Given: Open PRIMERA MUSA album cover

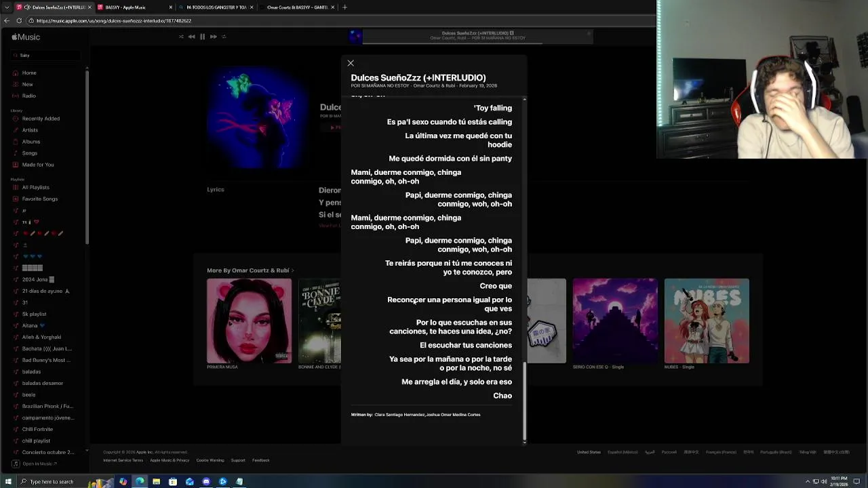Looking at the screenshot, I should coord(249,321).
